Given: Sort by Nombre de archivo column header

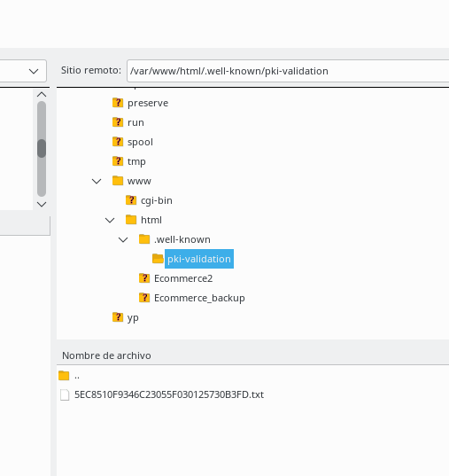Looking at the screenshot, I should pyautogui.click(x=106, y=355).
